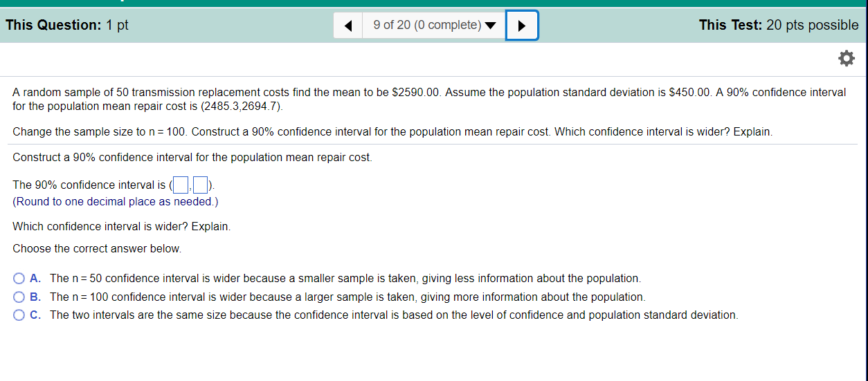Advance to the next question arrow
Viewport: 868px width, 381px height.
(x=522, y=26)
